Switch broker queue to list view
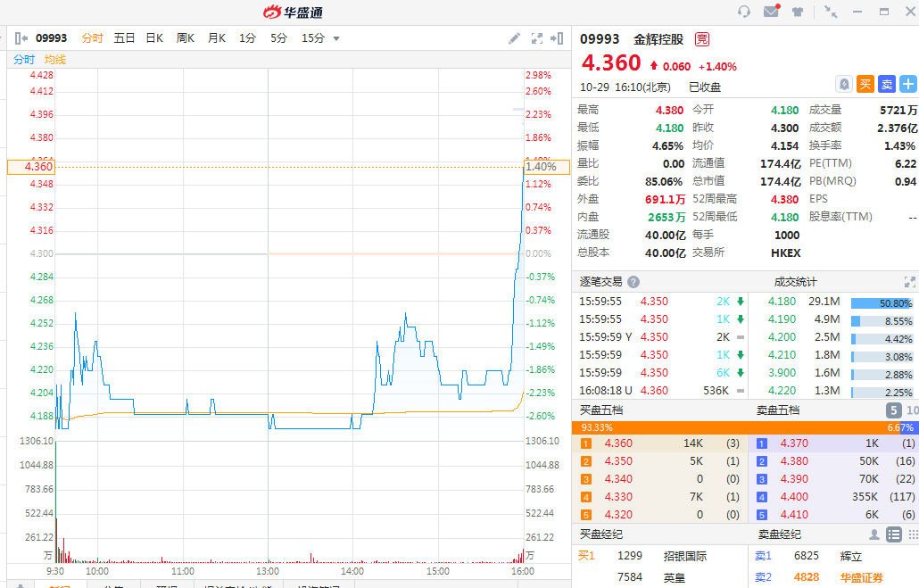Viewport: 919px width, 588px height. click(894, 534)
